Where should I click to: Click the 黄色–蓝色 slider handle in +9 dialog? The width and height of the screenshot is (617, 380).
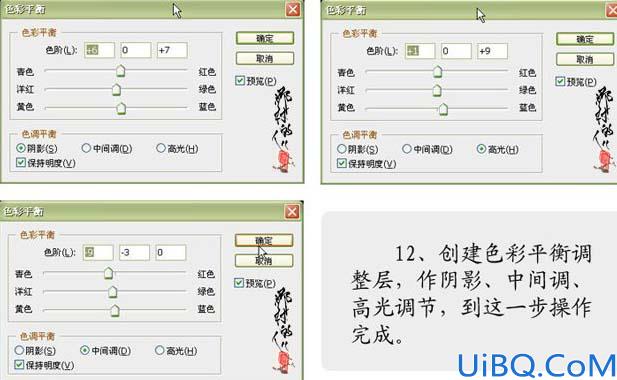[x=443, y=109]
